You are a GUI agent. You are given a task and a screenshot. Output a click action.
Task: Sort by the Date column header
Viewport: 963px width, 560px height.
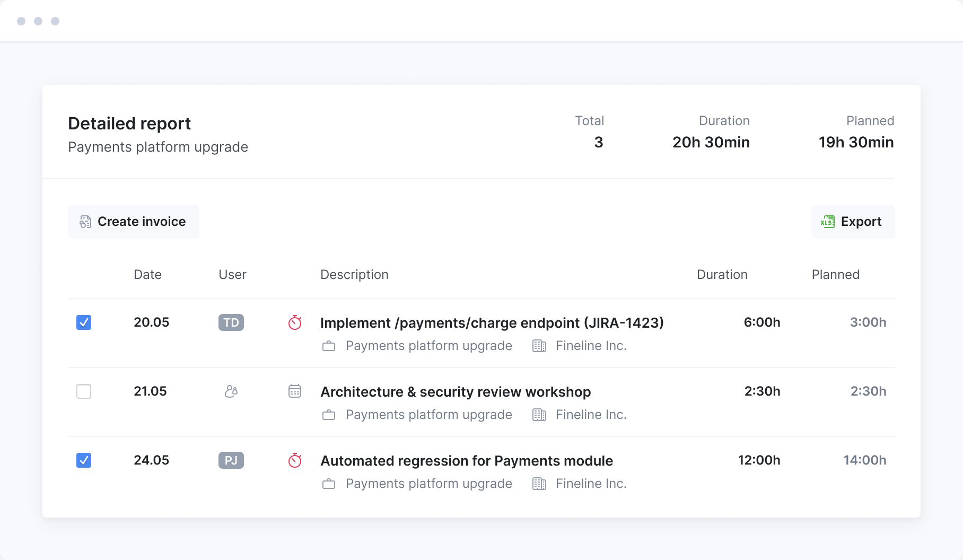click(147, 275)
